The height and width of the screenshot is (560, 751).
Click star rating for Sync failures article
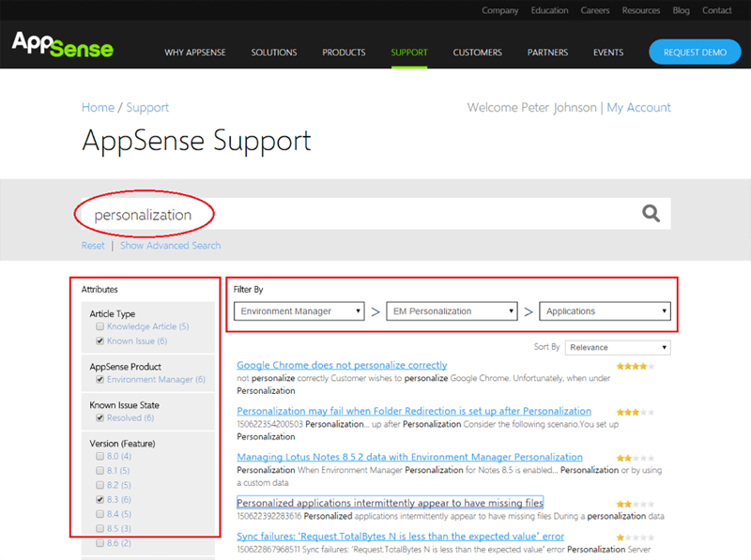click(x=636, y=537)
